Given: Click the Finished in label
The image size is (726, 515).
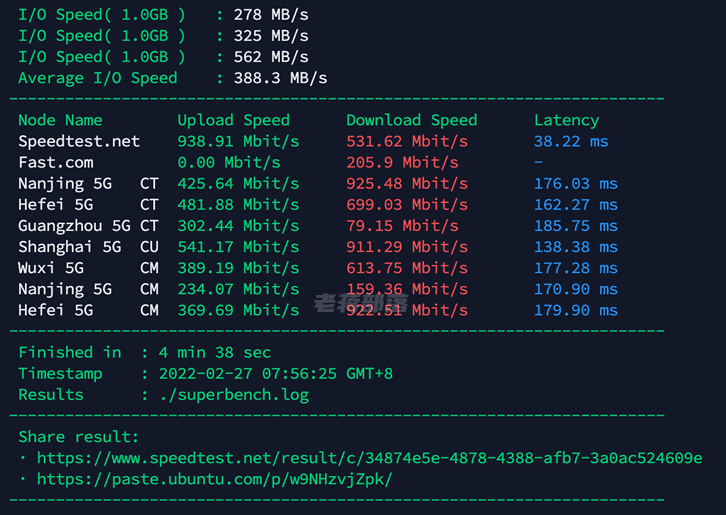Looking at the screenshot, I should pos(70,352).
